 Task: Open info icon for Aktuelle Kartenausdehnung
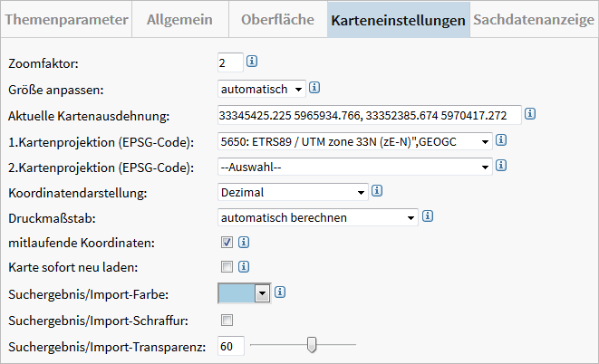coord(530,114)
